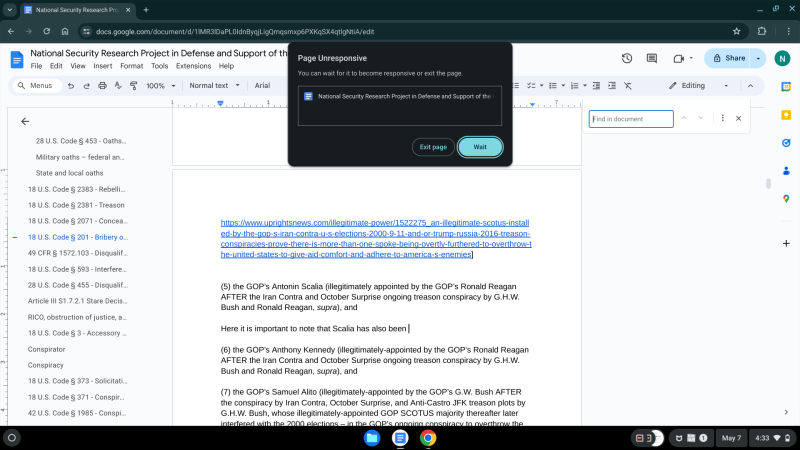
Task: Open Google Keep in side panel
Action: tap(786, 116)
